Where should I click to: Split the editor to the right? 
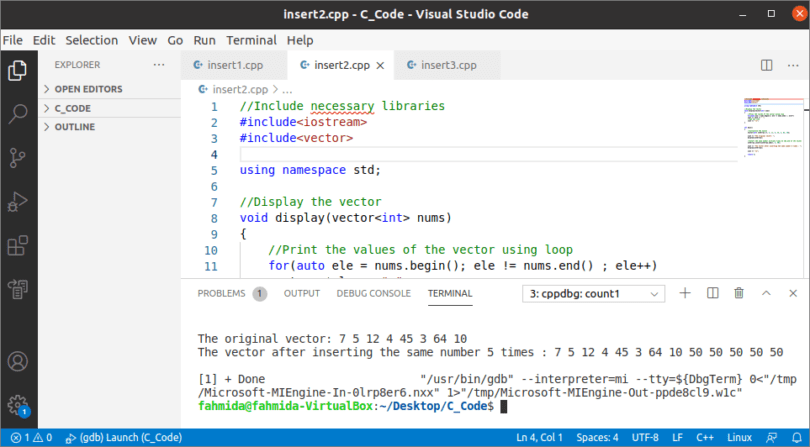coord(766,65)
